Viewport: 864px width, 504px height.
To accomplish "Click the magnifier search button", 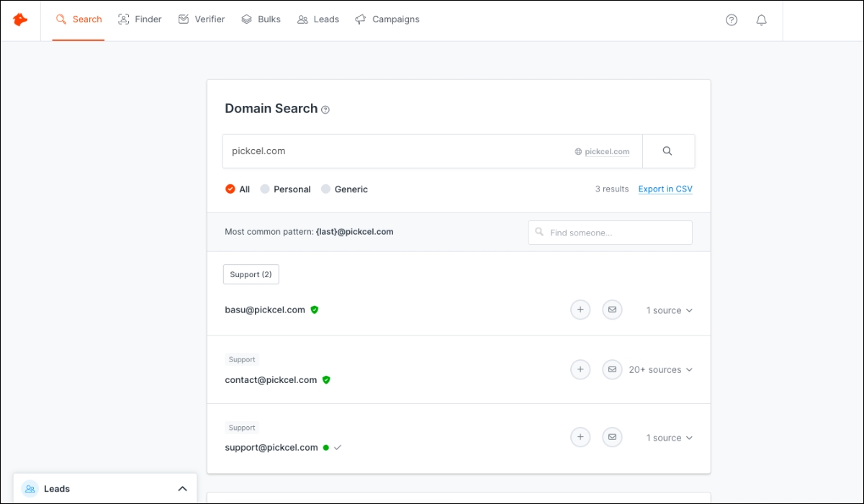I will 667,151.
